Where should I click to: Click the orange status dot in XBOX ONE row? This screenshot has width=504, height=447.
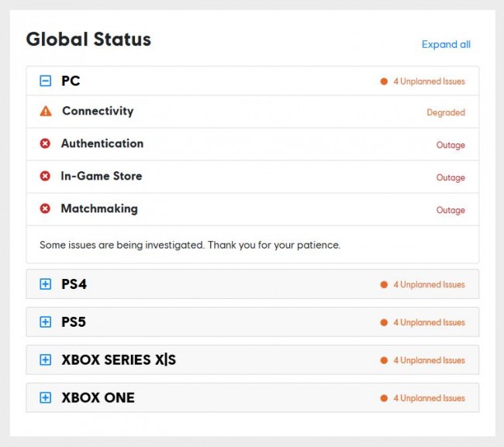tap(384, 398)
